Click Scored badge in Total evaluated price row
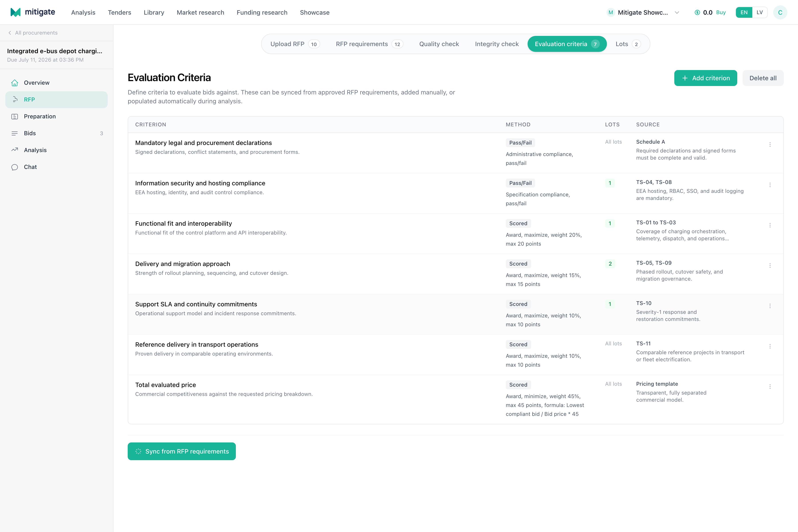This screenshot has height=532, width=798. (518, 385)
